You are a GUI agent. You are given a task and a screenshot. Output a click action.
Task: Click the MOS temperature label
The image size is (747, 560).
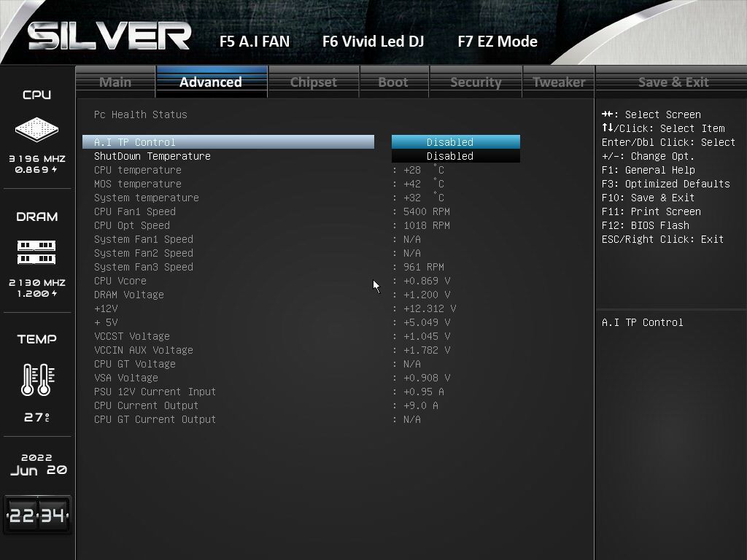click(x=138, y=184)
